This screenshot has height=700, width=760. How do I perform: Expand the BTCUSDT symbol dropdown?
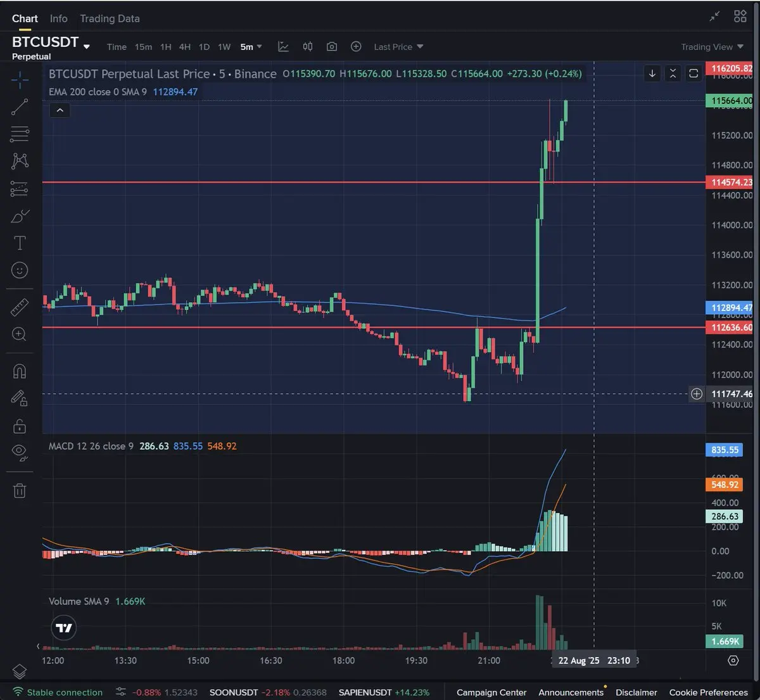87,46
